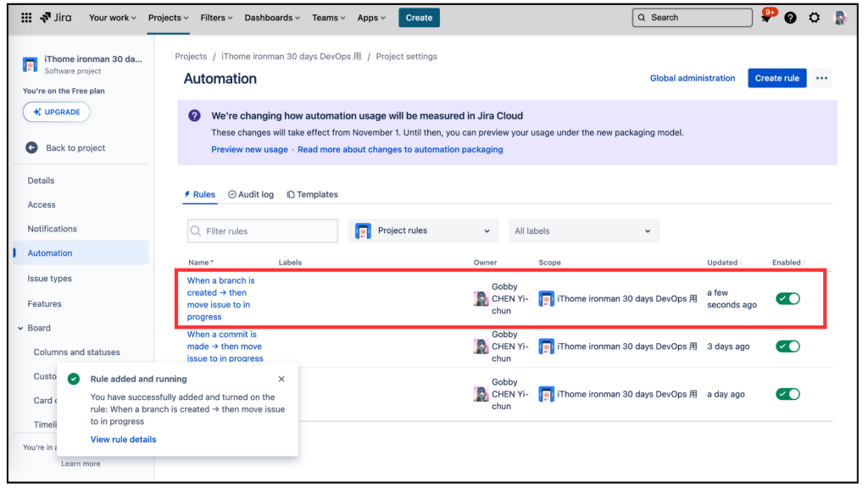Open Columns and statuses in sidebar
The width and height of the screenshot is (868, 488).
76,352
